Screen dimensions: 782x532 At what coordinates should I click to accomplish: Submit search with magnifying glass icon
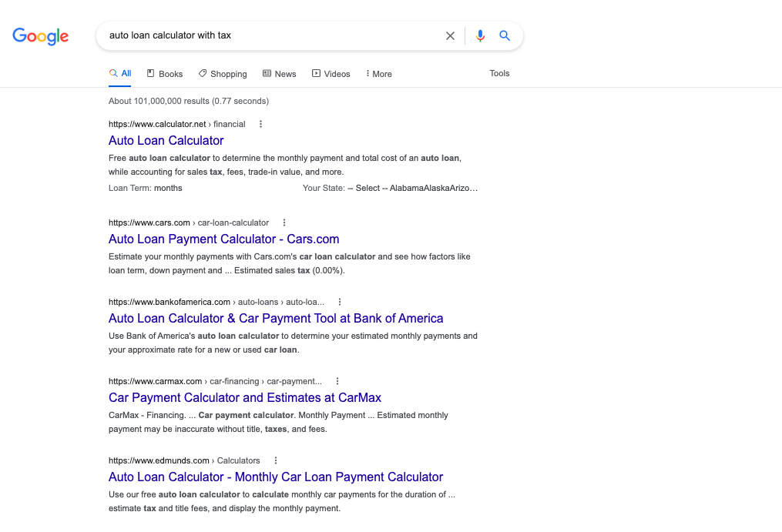click(x=505, y=36)
